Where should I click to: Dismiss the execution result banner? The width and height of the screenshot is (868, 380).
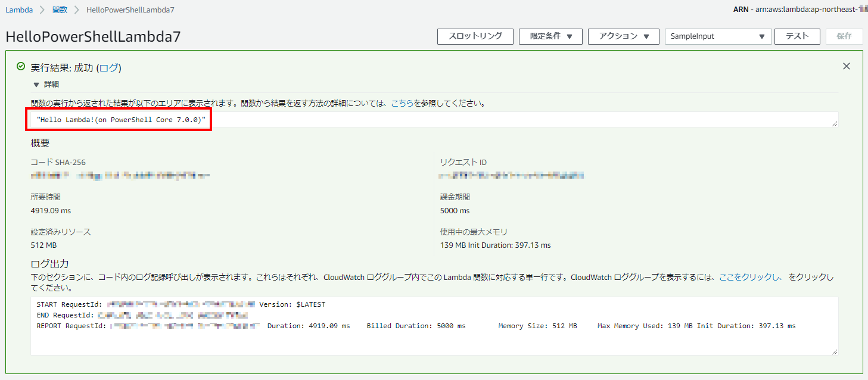click(847, 66)
